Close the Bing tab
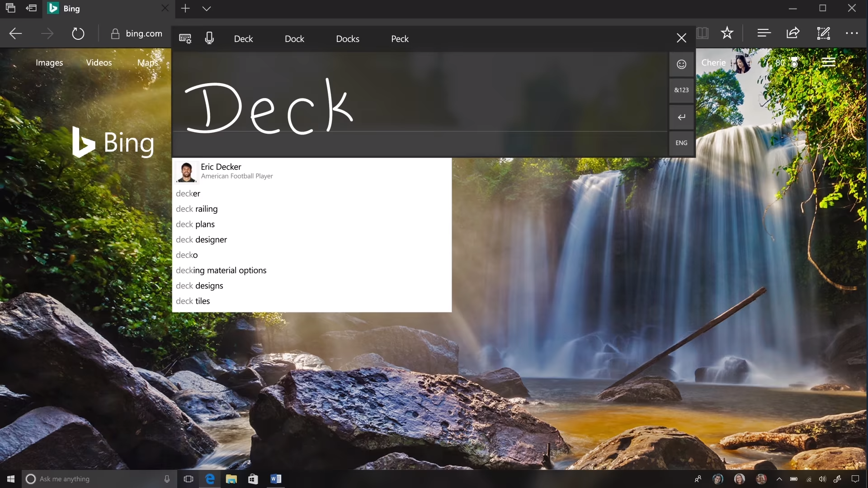Image resolution: width=868 pixels, height=488 pixels. pos(165,8)
